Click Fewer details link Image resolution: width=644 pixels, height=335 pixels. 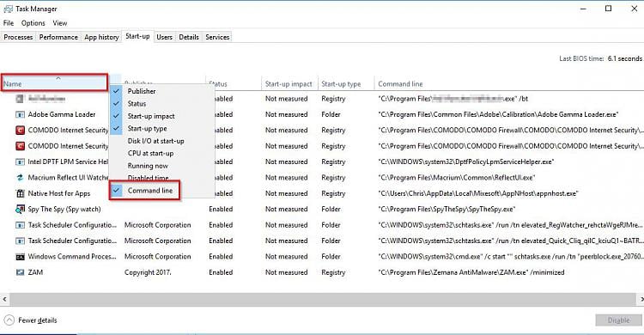pyautogui.click(x=38, y=320)
